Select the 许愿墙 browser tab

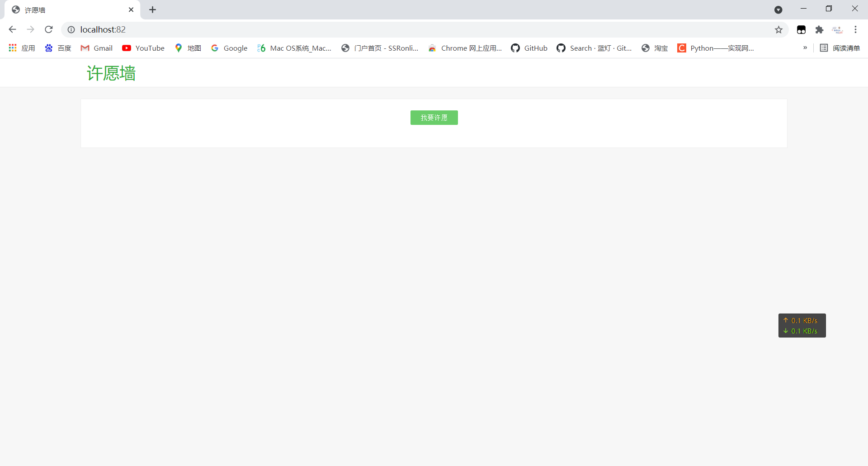click(72, 10)
